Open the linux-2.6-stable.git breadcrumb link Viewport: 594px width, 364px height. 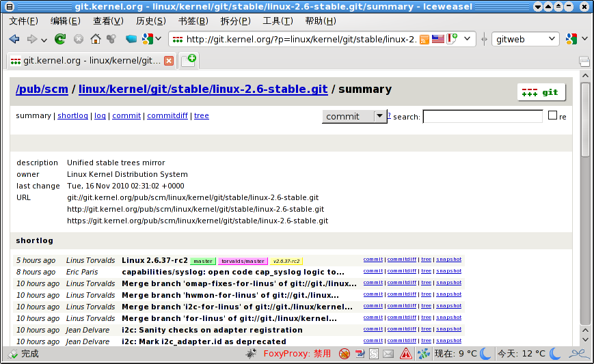[x=203, y=89]
